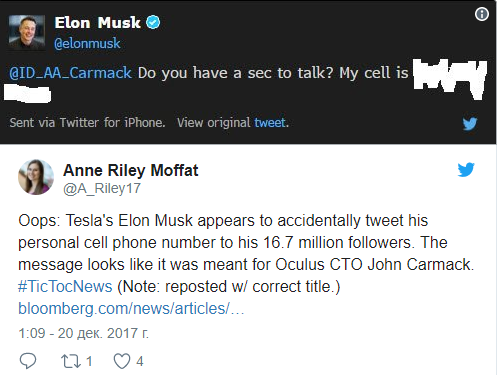The width and height of the screenshot is (499, 375).
Task: Click the info icon on Elon's tweet
Action: click(482, 14)
